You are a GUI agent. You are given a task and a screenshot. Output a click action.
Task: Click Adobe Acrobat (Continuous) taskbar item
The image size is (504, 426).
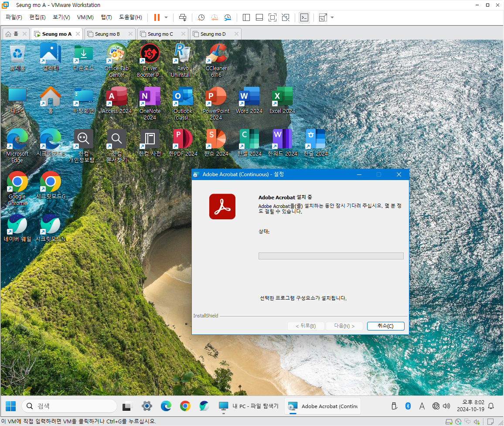pos(322,406)
